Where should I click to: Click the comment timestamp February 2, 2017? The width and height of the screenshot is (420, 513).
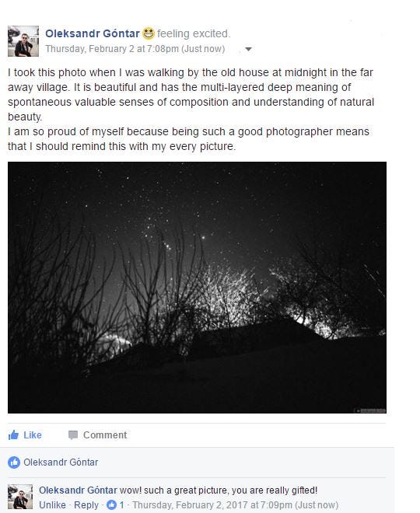[235, 504]
